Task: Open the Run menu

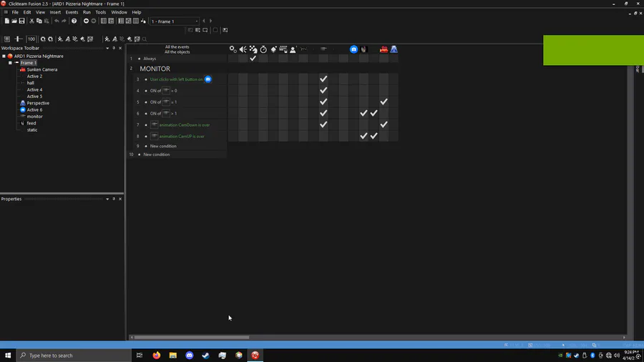Action: [87, 12]
